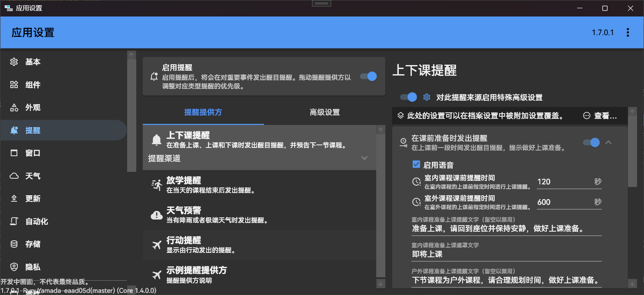Select the 外观 appearance icon in sidebar
This screenshot has height=295, width=644.
[x=15, y=107]
